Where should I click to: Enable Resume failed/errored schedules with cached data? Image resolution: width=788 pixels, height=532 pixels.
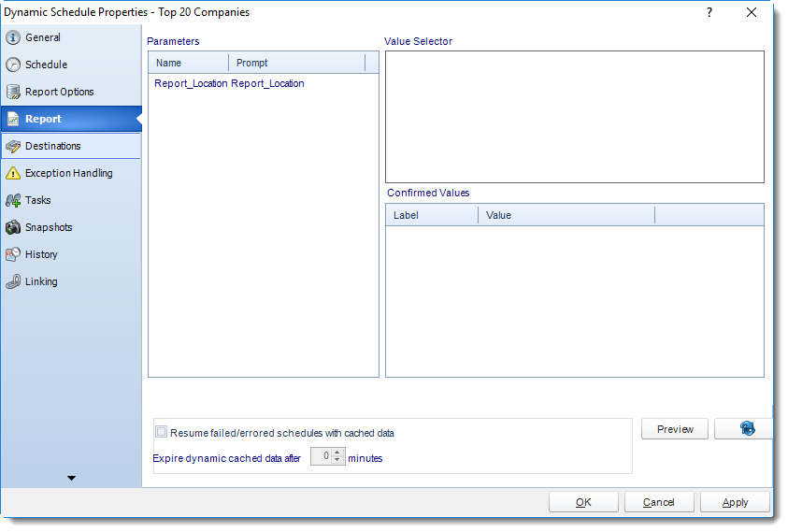(162, 432)
